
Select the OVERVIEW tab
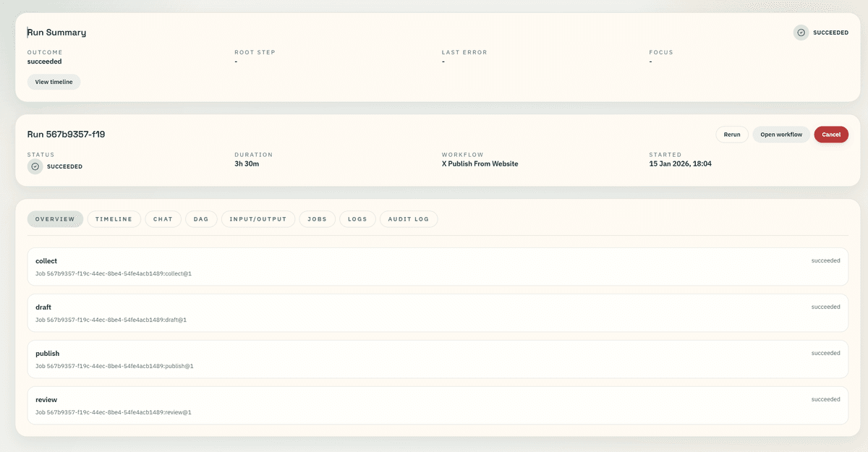point(55,218)
